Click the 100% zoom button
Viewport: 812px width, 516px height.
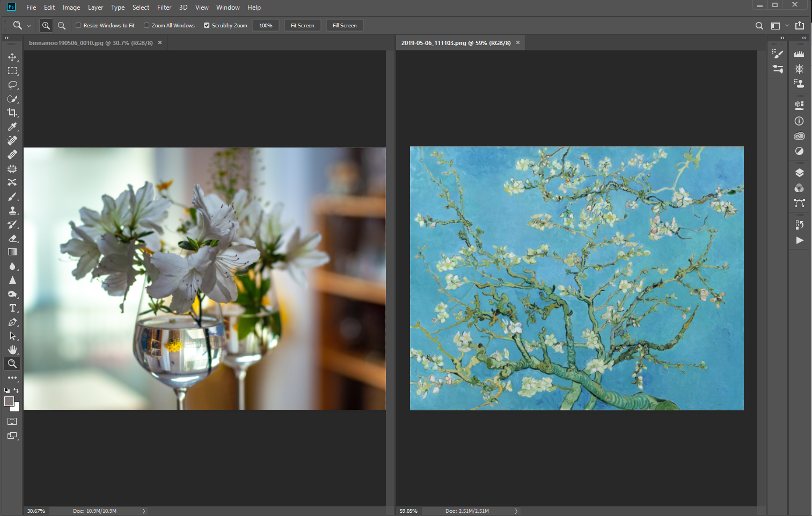(266, 25)
